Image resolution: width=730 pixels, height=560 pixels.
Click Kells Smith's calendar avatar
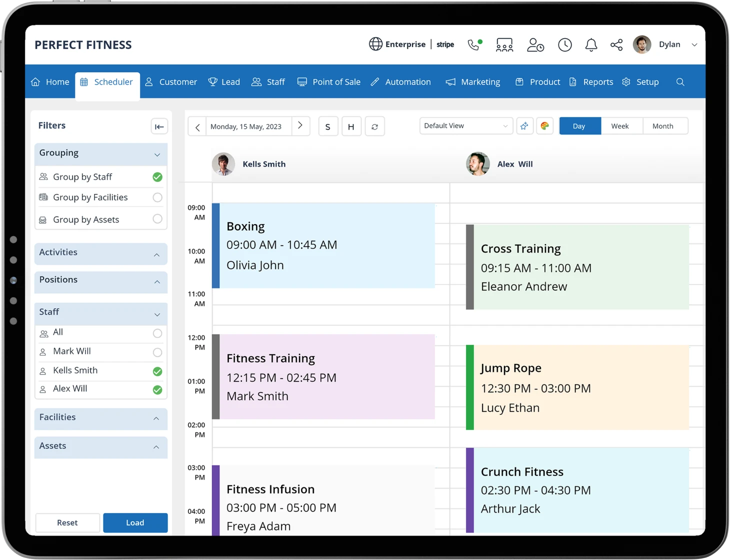pos(223,164)
